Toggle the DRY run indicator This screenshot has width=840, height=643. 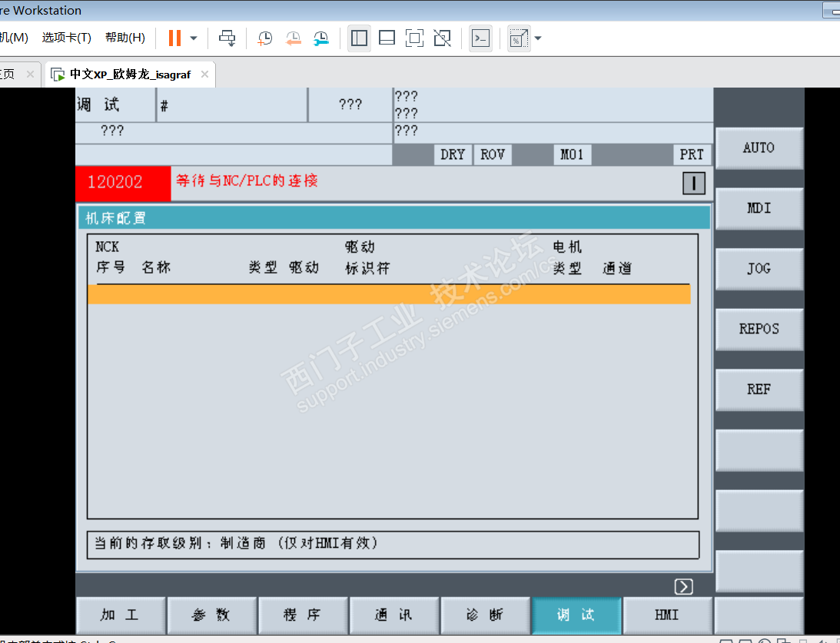(453, 154)
